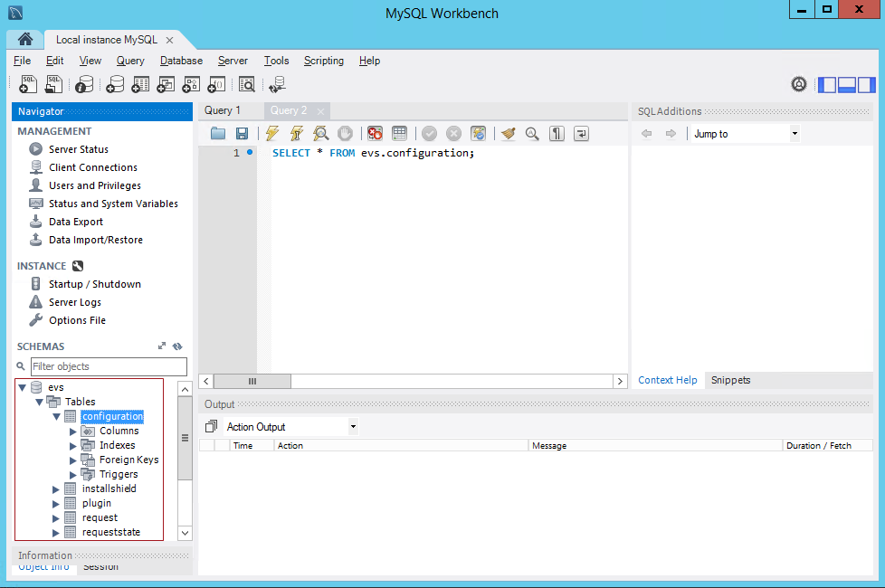Open Server Status
Image resolution: width=885 pixels, height=588 pixels.
click(79, 149)
